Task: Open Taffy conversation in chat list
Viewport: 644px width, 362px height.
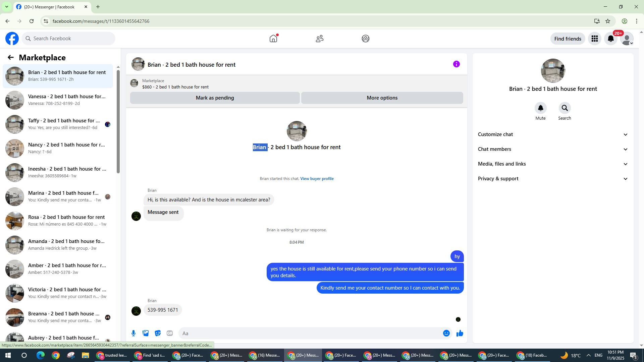Action: pyautogui.click(x=58, y=124)
